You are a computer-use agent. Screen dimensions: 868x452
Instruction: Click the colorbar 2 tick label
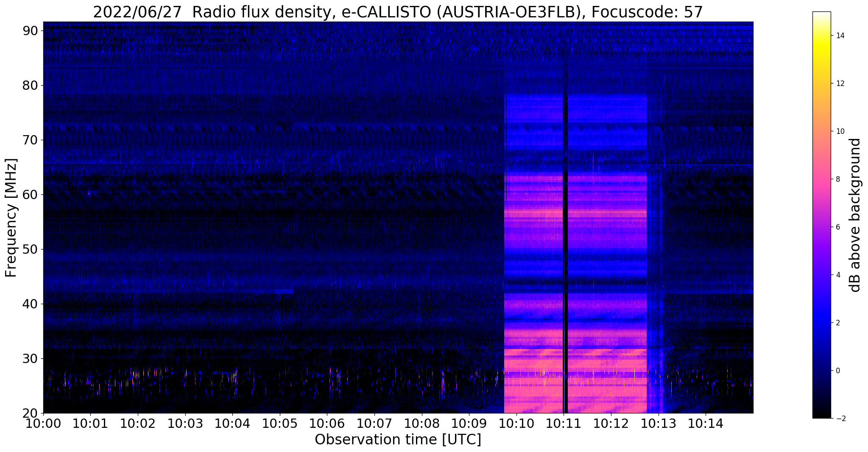click(x=837, y=323)
